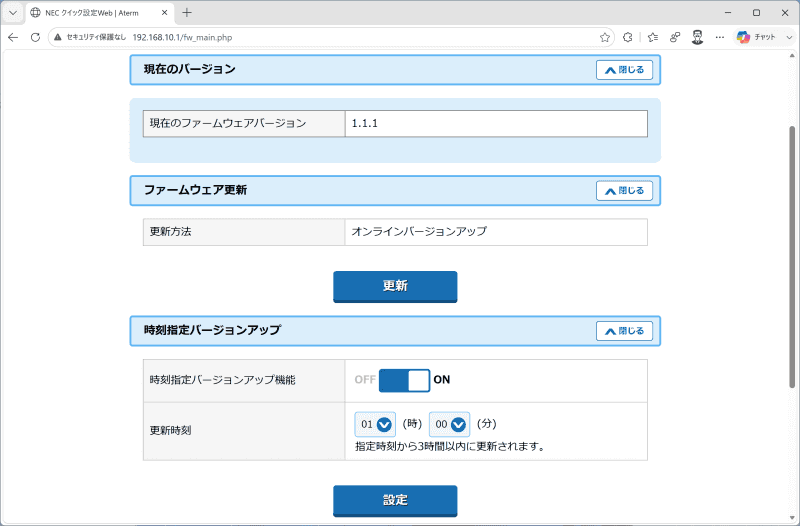
Task: Click the 更新 button
Action: (395, 287)
